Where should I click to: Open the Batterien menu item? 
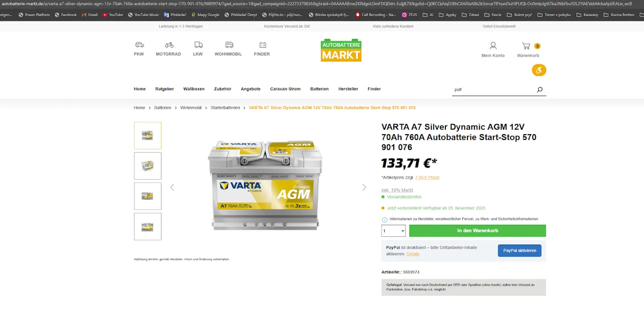[319, 89]
